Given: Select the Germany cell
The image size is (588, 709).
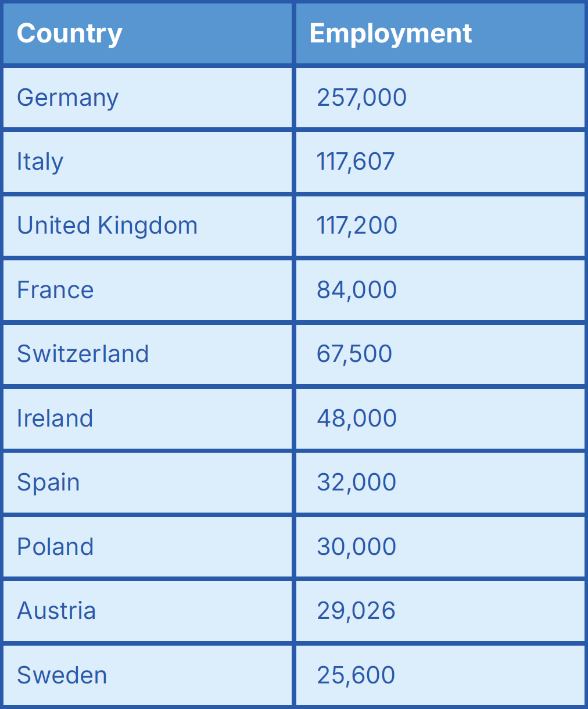Looking at the screenshot, I should point(68,98).
